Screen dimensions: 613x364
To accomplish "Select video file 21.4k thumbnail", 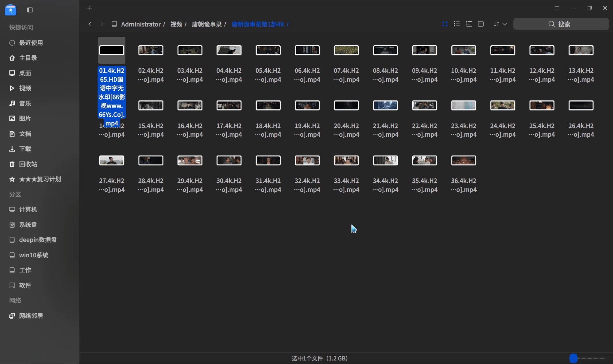I will click(x=385, y=105).
